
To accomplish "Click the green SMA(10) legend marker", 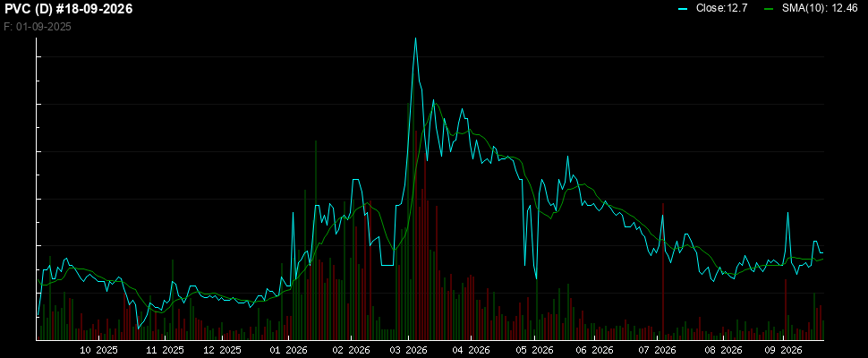I will tap(769, 9).
